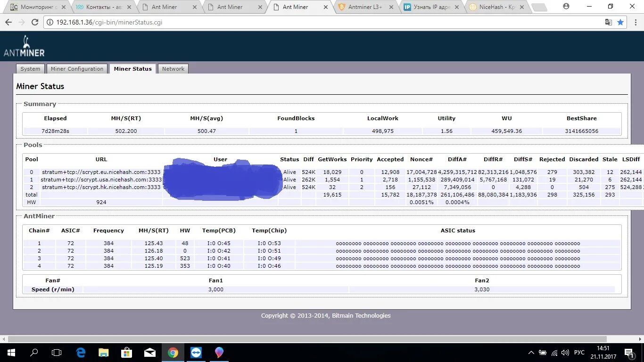644x362 pixels.
Task: Open the Windows Start menu
Action: pyautogui.click(x=11, y=352)
